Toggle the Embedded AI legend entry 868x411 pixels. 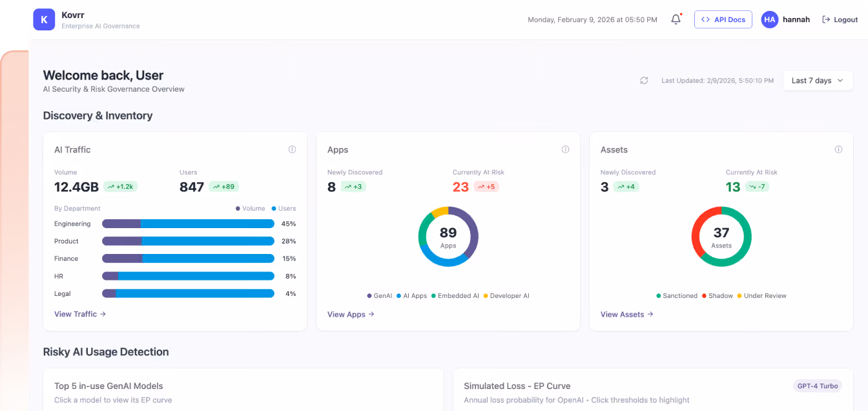click(x=455, y=295)
